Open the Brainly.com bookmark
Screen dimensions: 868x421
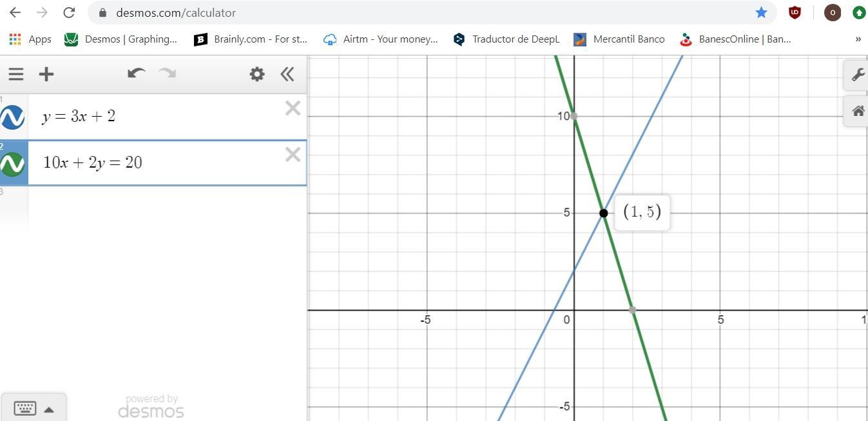click(x=251, y=39)
